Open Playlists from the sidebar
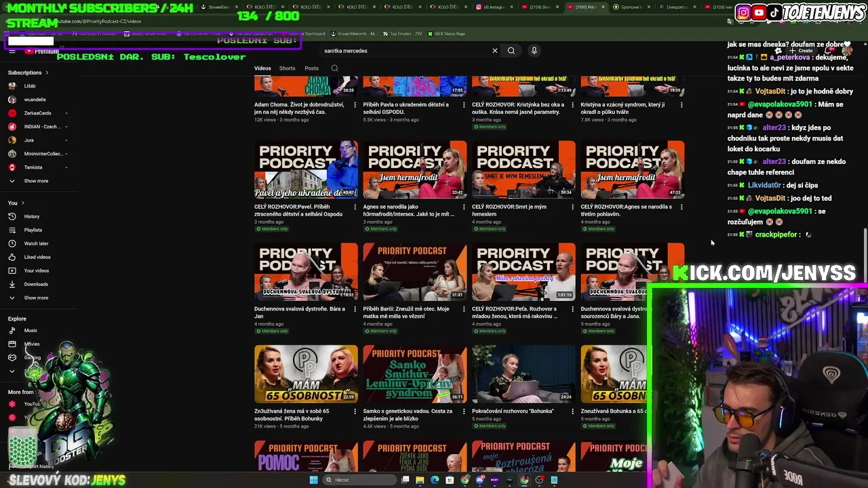Image resolution: width=868 pixels, height=488 pixels. pyautogui.click(x=33, y=230)
